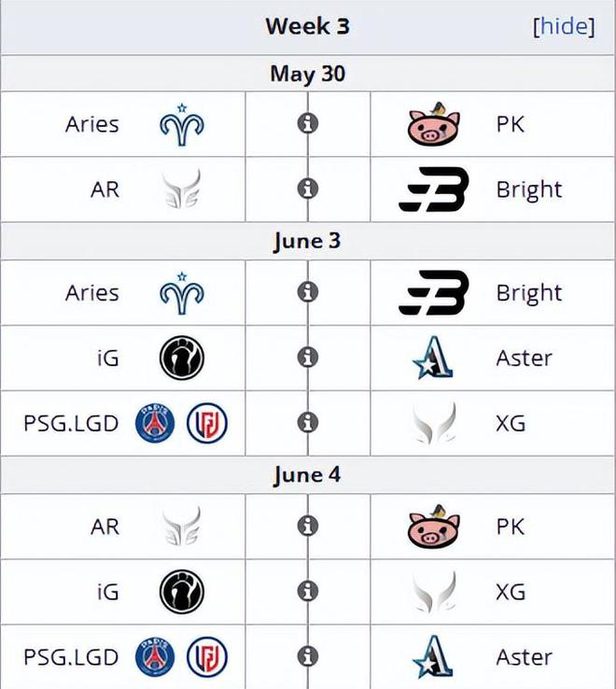
Task: Open the Bright team link on May 30
Action: pos(529,190)
